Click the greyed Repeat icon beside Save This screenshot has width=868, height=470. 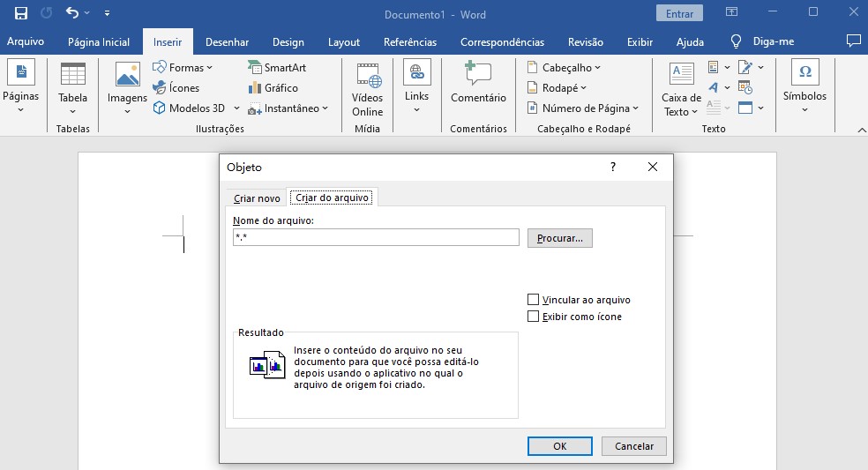pos(47,12)
